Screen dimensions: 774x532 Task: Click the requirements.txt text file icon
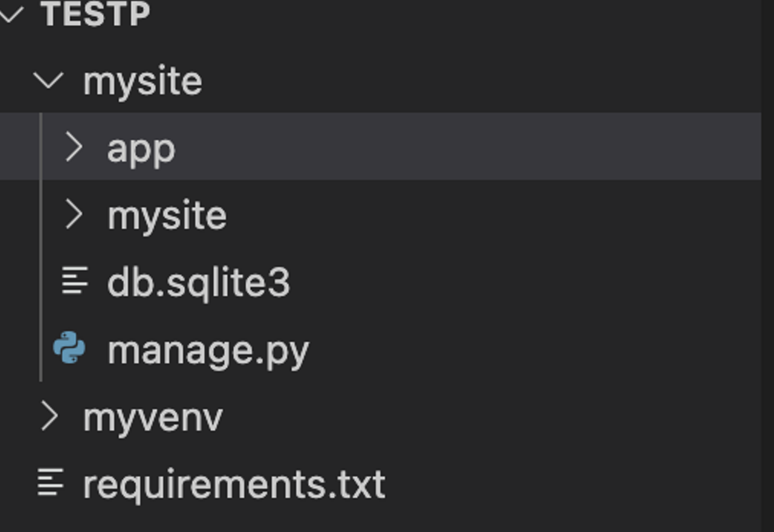pos(51,482)
